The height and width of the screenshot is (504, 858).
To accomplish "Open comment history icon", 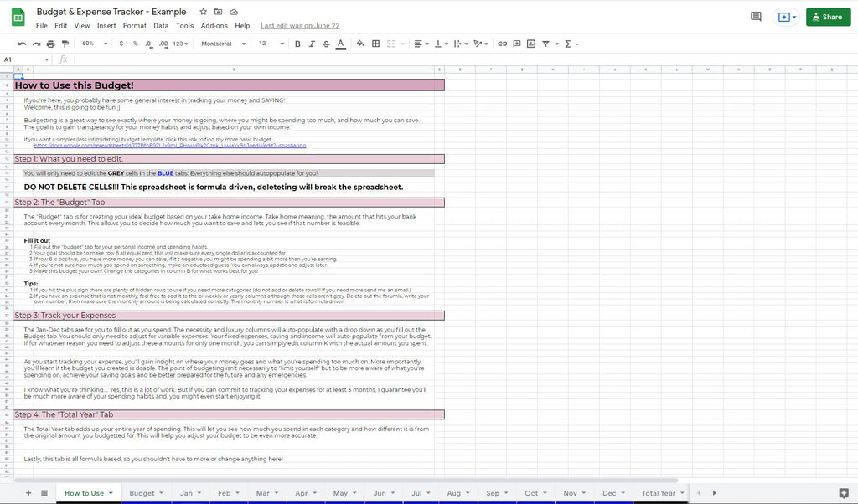I will 756,17.
